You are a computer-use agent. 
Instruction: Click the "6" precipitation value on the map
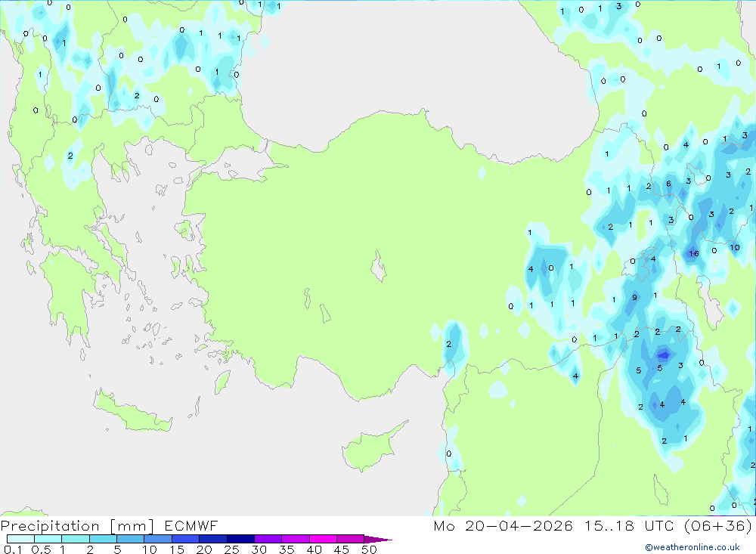pyautogui.click(x=668, y=184)
